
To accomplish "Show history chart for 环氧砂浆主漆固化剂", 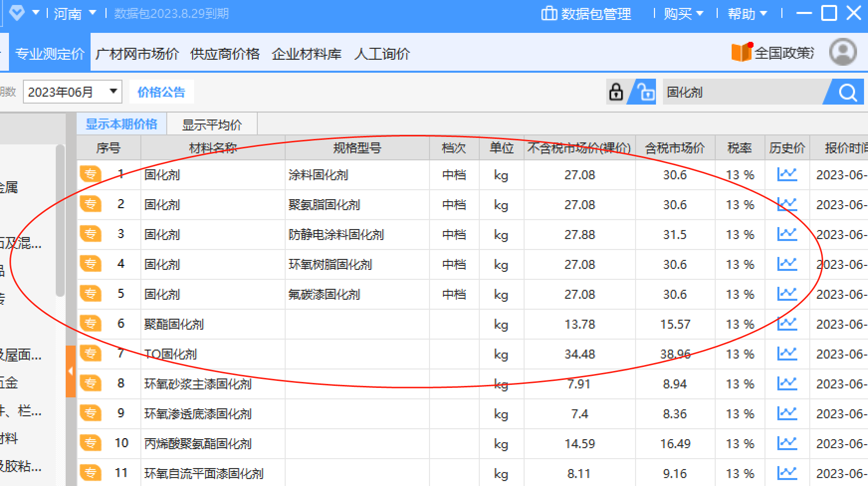I will pos(787,383).
